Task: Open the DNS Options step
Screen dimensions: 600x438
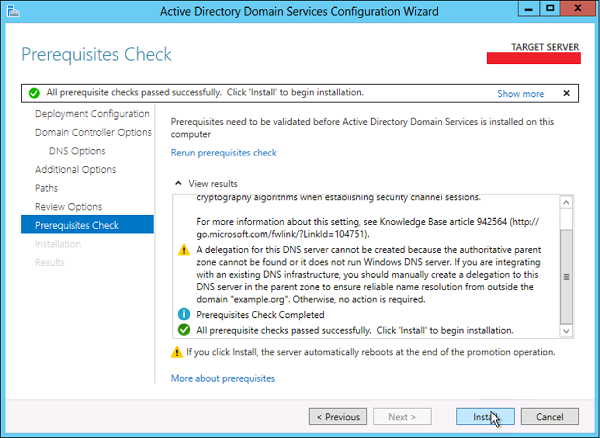Action: click(x=77, y=151)
